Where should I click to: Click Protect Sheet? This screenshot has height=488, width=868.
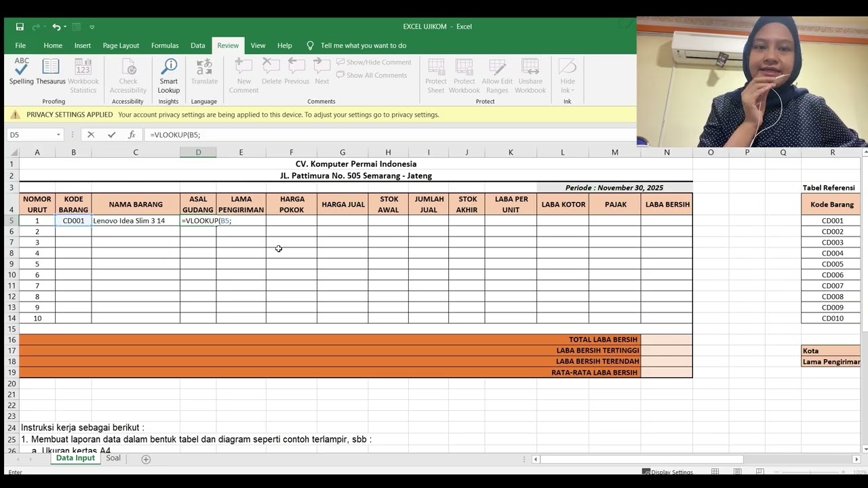(x=436, y=76)
